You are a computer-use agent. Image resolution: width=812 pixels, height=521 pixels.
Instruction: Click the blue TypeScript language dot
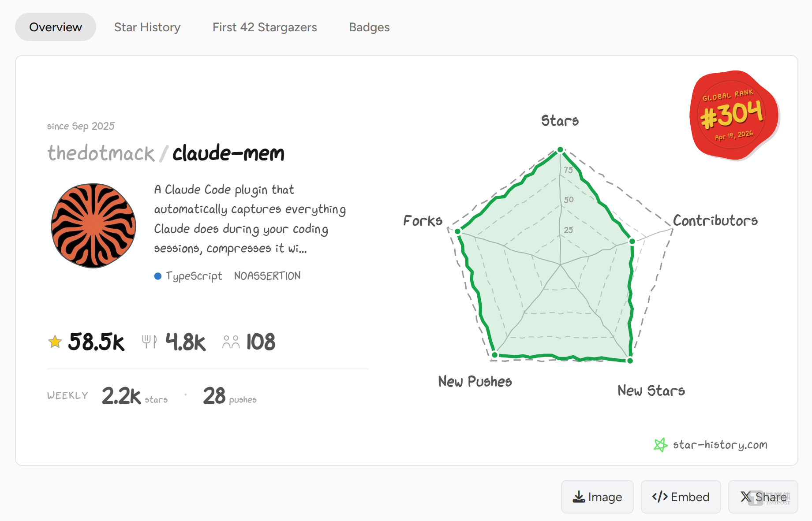coord(158,276)
